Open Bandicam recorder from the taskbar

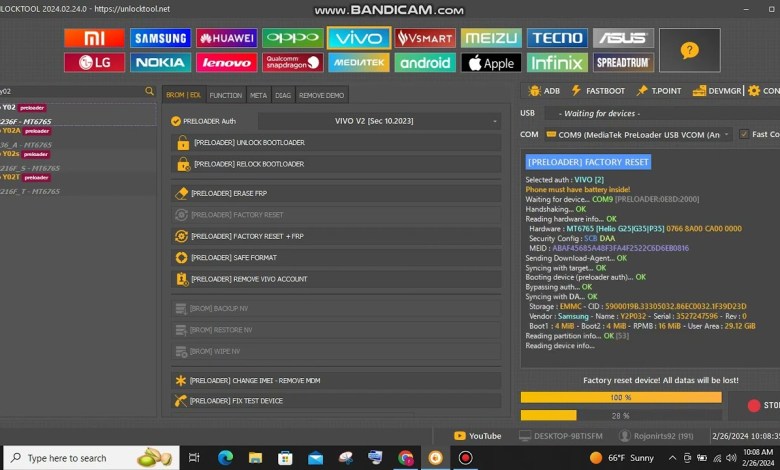465,458
